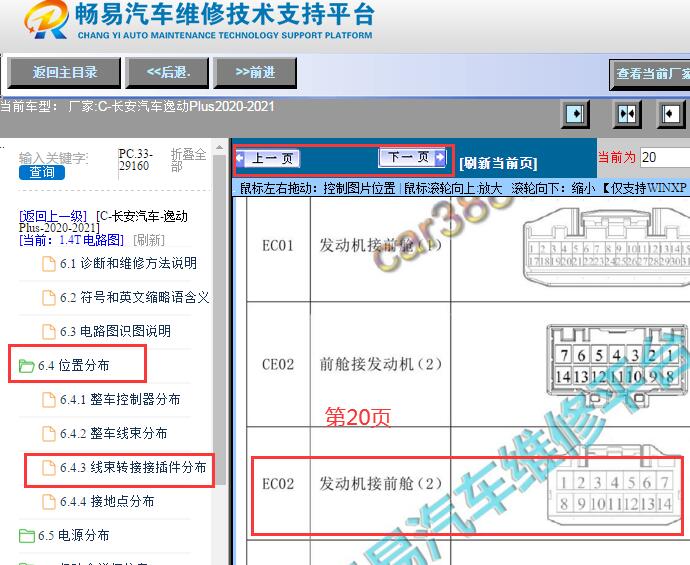
Task: Click the page icon beside 6.4.4
Action: point(48,502)
